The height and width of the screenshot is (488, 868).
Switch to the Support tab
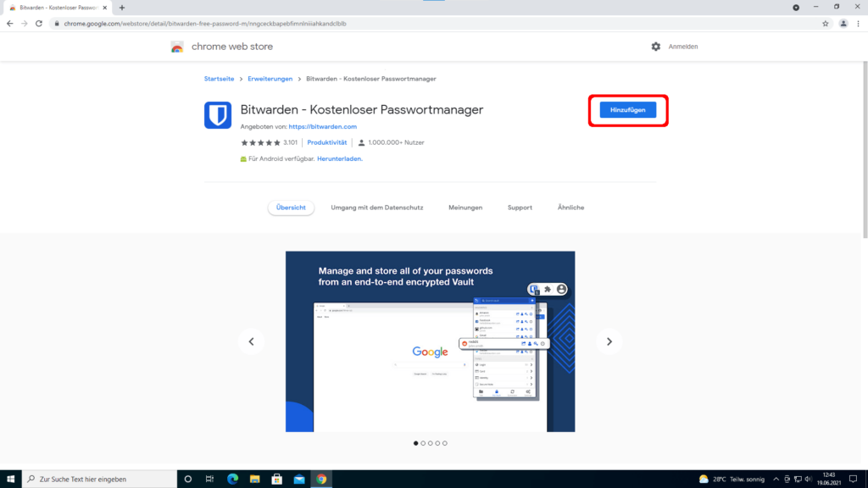coord(520,208)
